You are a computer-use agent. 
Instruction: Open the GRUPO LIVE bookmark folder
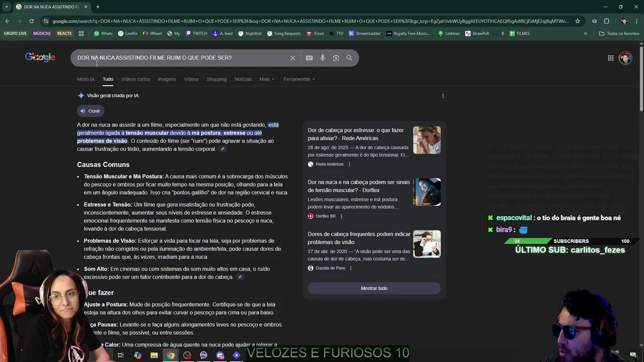coord(15,34)
